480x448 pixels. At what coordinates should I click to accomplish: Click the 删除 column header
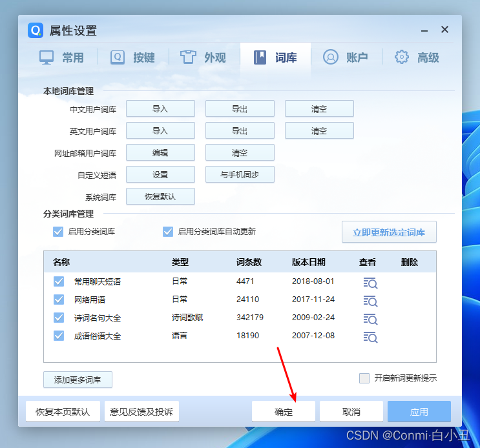(410, 262)
